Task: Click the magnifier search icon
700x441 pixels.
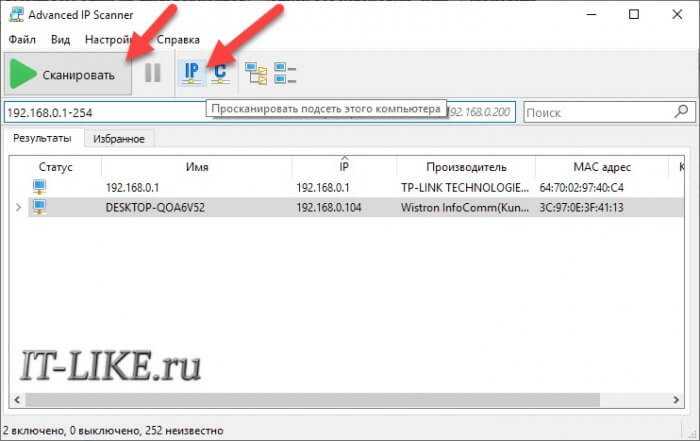Action: click(682, 111)
